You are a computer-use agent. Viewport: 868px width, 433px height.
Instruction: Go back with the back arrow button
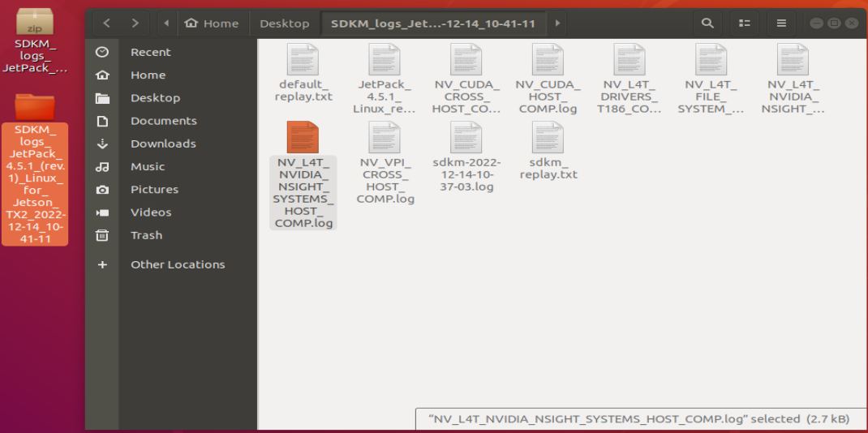107,24
